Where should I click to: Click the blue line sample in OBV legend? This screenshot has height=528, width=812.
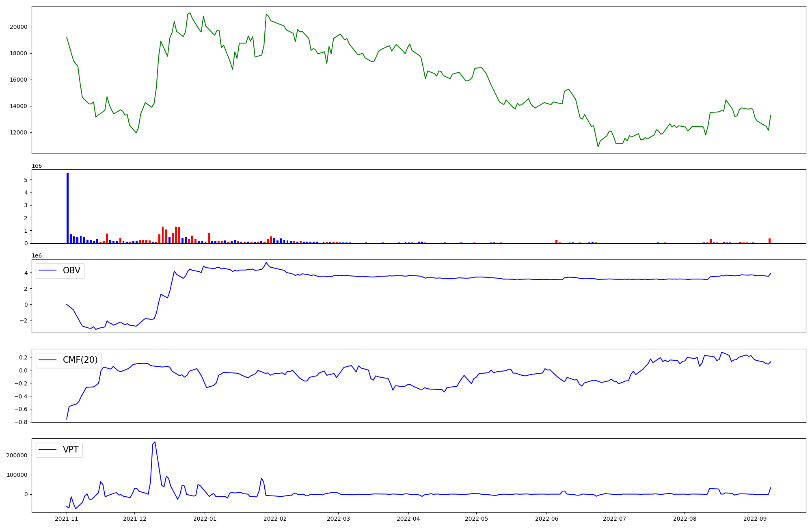(x=48, y=270)
